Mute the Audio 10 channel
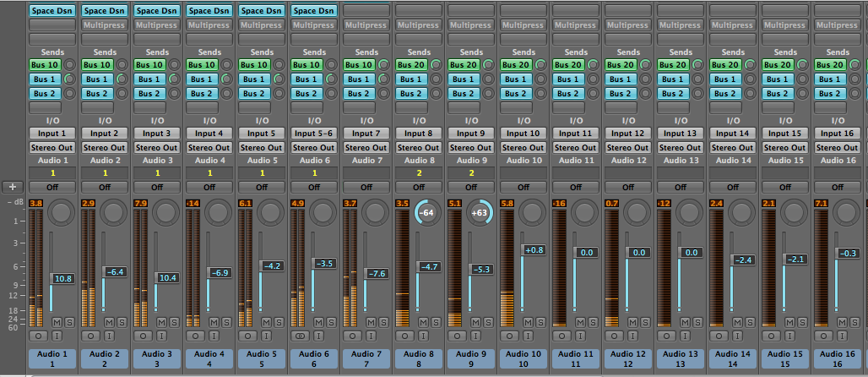The width and height of the screenshot is (868, 377). [x=528, y=322]
